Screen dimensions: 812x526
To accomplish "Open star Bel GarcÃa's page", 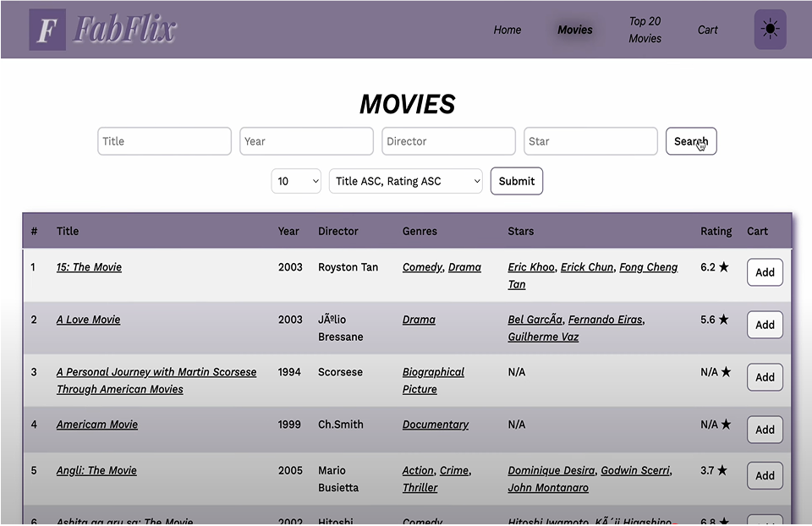I will [535, 320].
